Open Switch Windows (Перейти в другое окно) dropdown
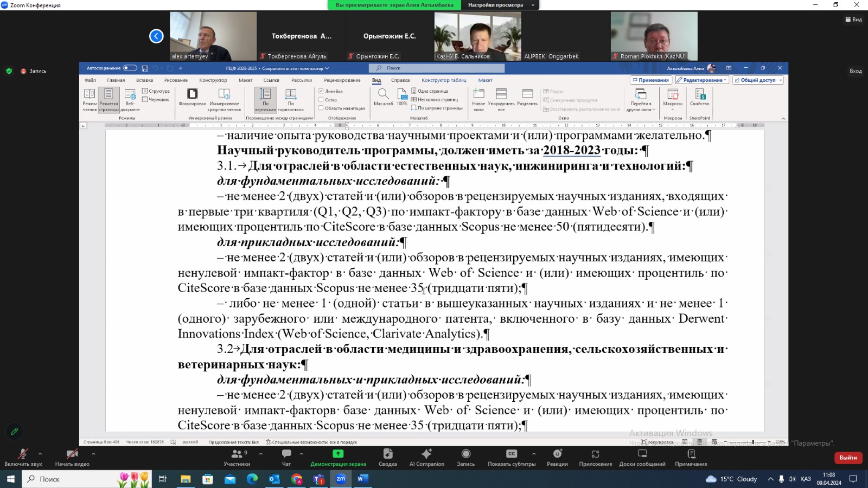This screenshot has height=488, width=868. (641, 100)
